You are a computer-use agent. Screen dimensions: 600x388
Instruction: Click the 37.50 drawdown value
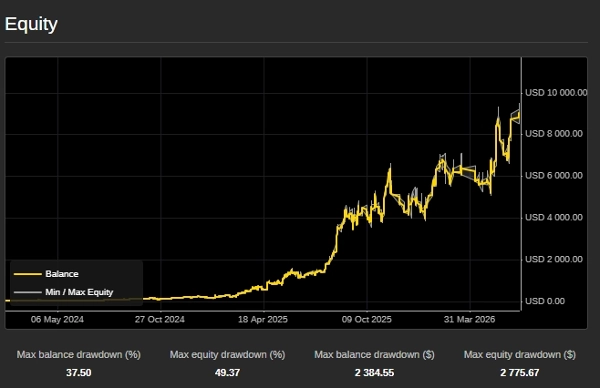point(79,373)
